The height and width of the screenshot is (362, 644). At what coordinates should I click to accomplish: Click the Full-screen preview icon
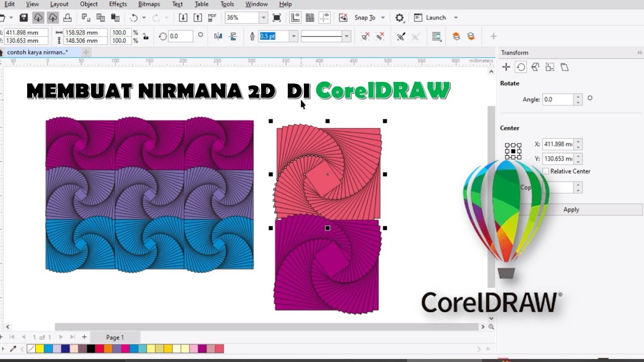click(277, 18)
